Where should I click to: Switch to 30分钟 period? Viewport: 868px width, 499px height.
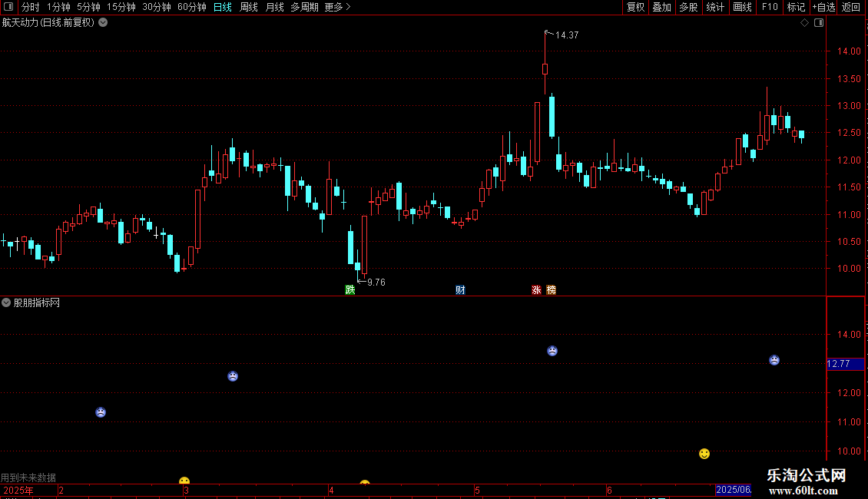156,7
